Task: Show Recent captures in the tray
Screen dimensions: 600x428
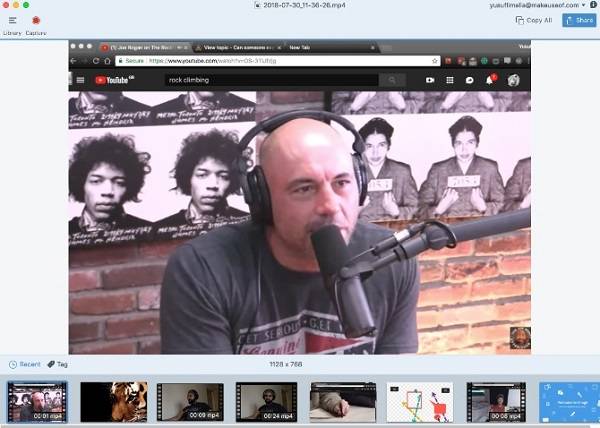Action: (x=25, y=364)
